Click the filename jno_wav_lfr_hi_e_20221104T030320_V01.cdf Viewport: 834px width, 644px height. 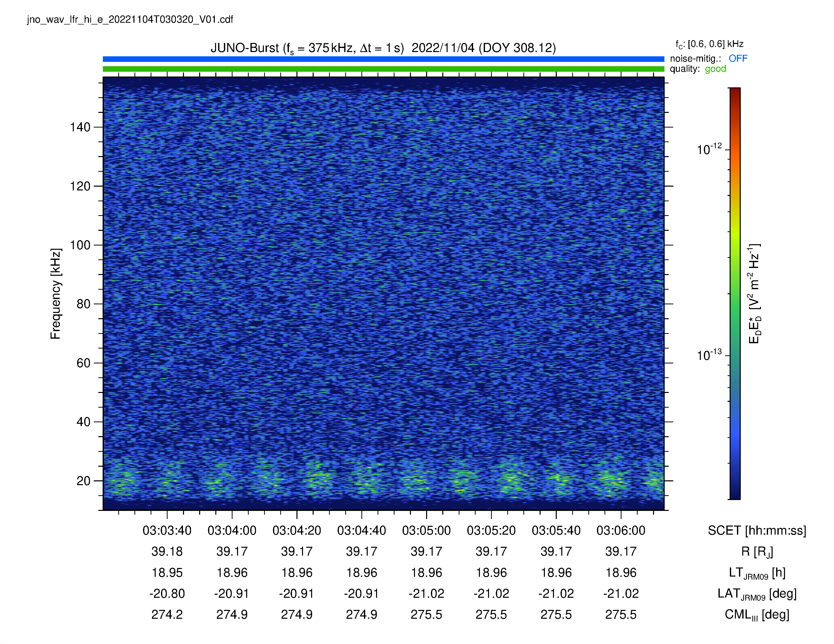click(130, 19)
